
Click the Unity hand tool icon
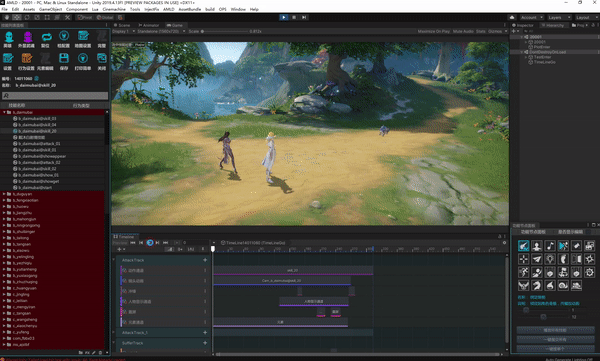(x=7, y=17)
